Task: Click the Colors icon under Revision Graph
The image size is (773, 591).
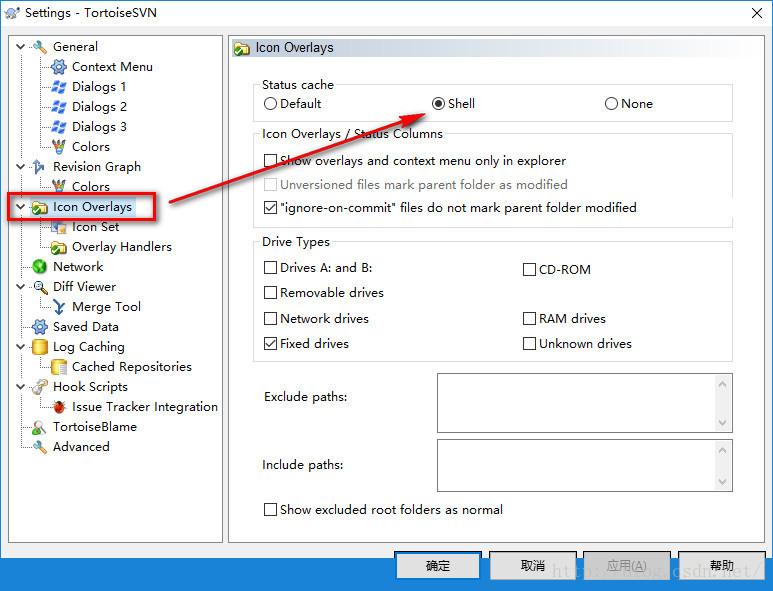Action: pos(59,186)
